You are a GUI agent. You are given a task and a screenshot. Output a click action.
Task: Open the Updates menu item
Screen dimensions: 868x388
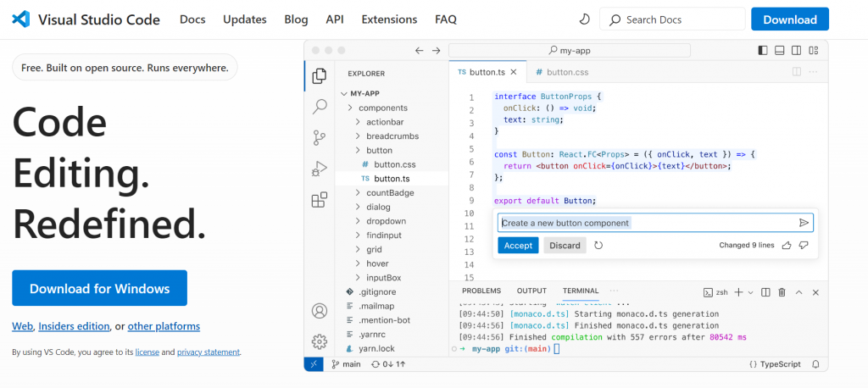tap(245, 19)
